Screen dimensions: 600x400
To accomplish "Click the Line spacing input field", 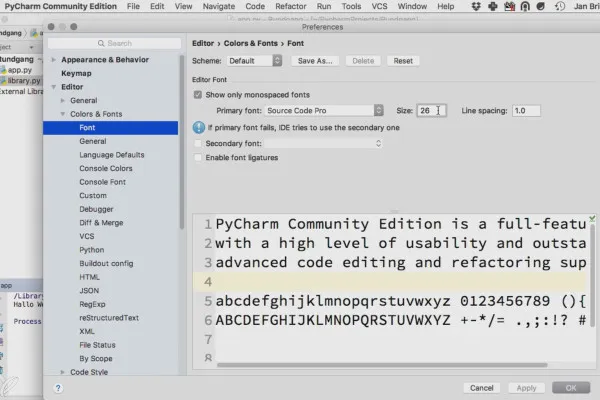I will 526,111.
